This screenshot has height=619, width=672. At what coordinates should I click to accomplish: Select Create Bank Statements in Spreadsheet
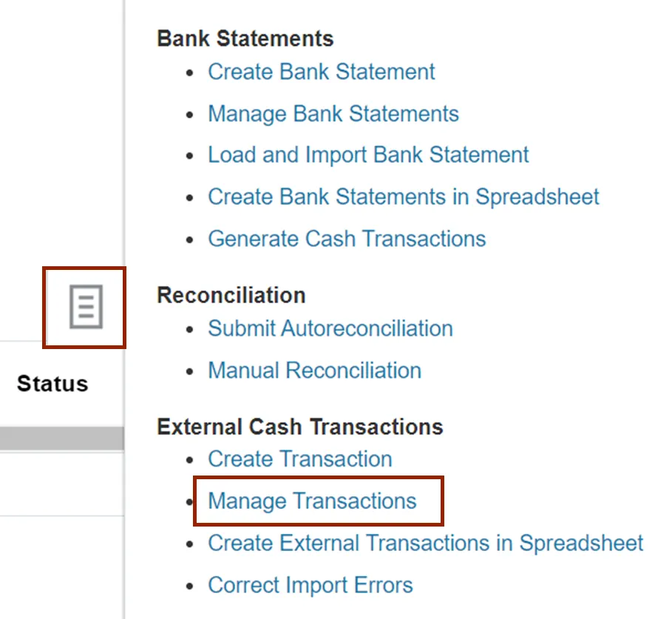point(403,197)
